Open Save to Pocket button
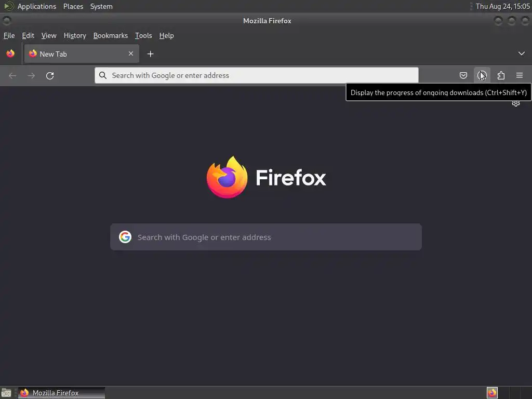 (x=463, y=75)
